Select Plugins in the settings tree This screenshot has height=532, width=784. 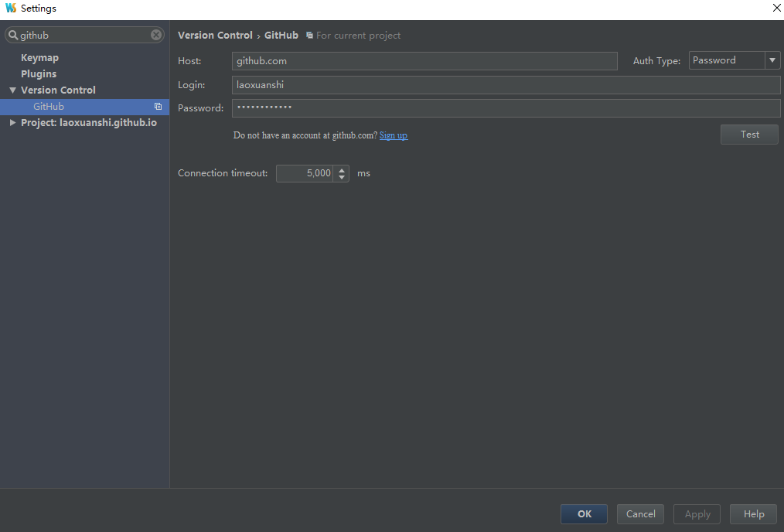pos(39,74)
